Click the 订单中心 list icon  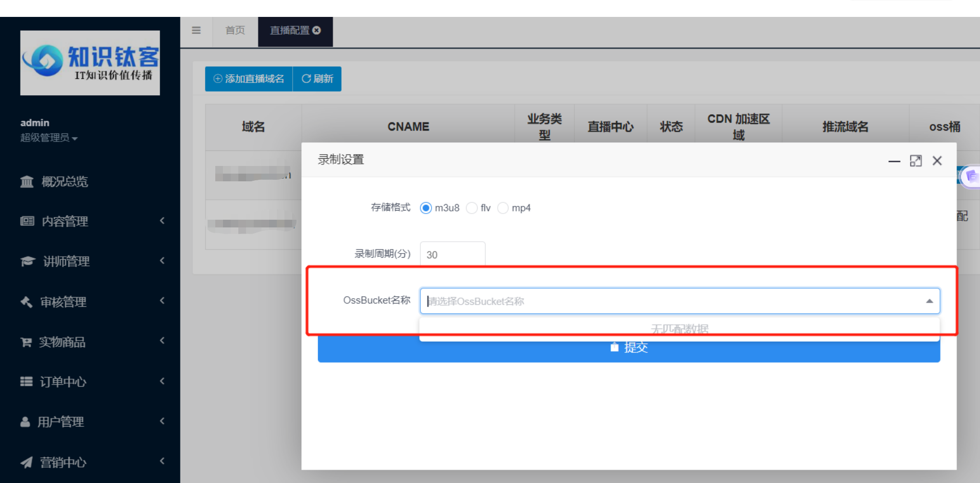tap(26, 382)
